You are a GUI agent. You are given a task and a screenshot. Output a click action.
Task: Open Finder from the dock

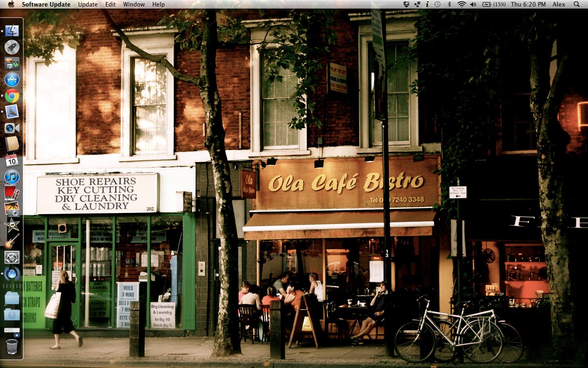[x=12, y=31]
